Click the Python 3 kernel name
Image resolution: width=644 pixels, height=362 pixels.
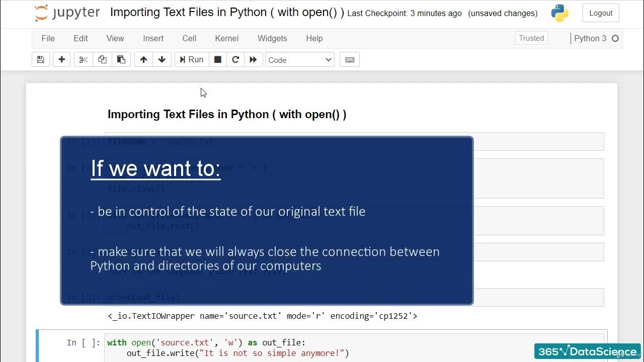pos(590,38)
